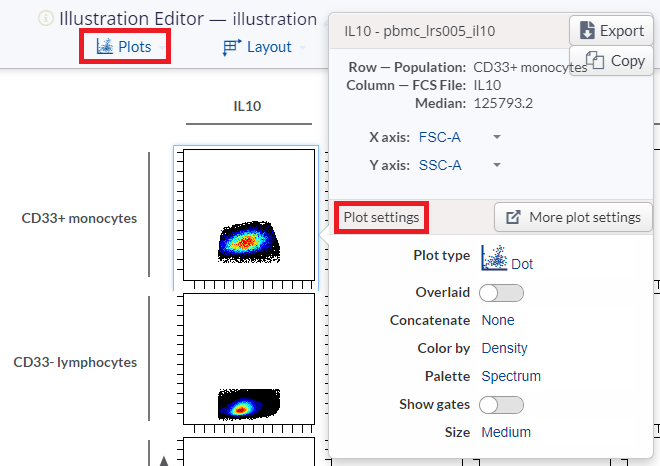Open the Plots menu

coord(125,47)
